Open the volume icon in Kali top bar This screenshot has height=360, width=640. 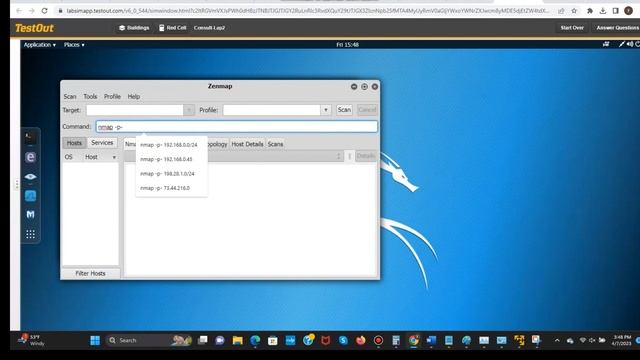click(x=630, y=44)
